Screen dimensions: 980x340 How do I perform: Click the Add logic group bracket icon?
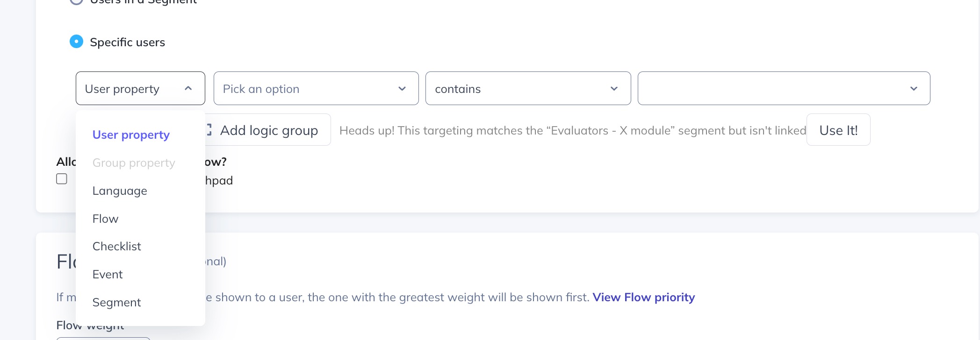pos(209,130)
